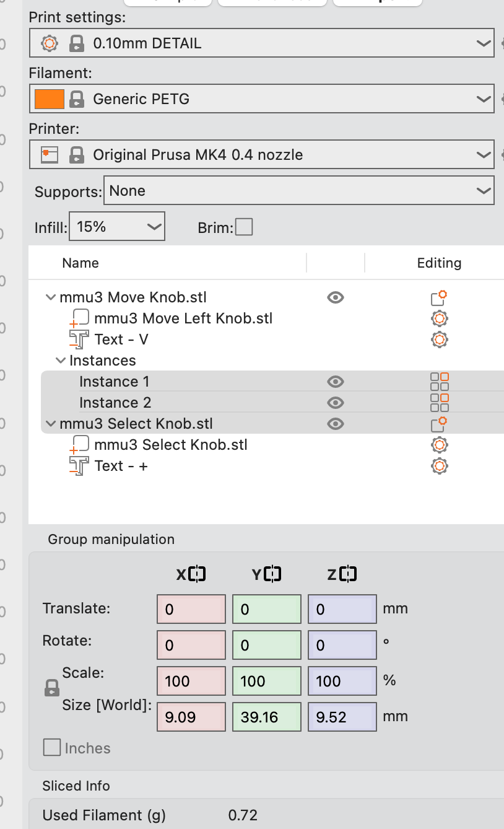
Task: Toggle visibility of mmu3 Select Knob.stl
Action: coord(335,424)
